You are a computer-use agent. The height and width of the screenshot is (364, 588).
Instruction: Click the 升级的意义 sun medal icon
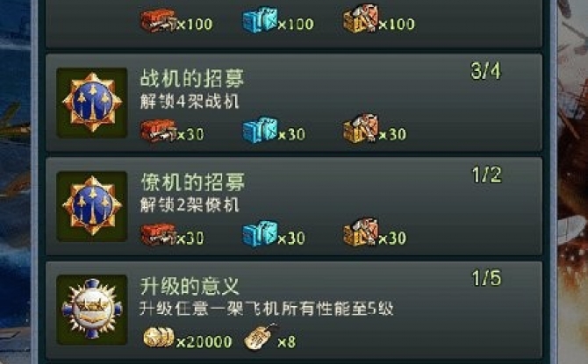92,310
